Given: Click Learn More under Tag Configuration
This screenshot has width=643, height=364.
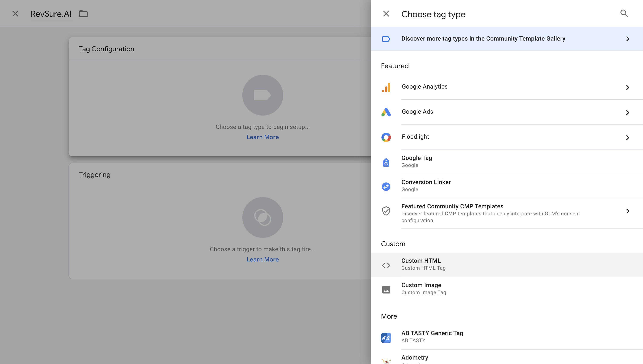Looking at the screenshot, I should (x=263, y=137).
